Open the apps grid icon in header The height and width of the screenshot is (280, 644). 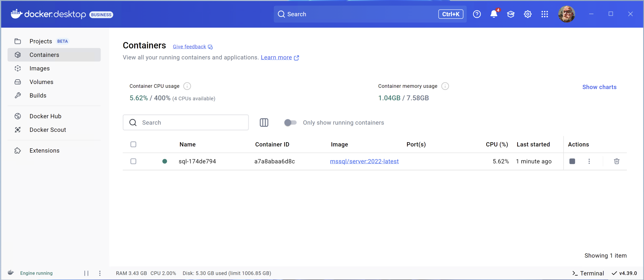pyautogui.click(x=545, y=14)
